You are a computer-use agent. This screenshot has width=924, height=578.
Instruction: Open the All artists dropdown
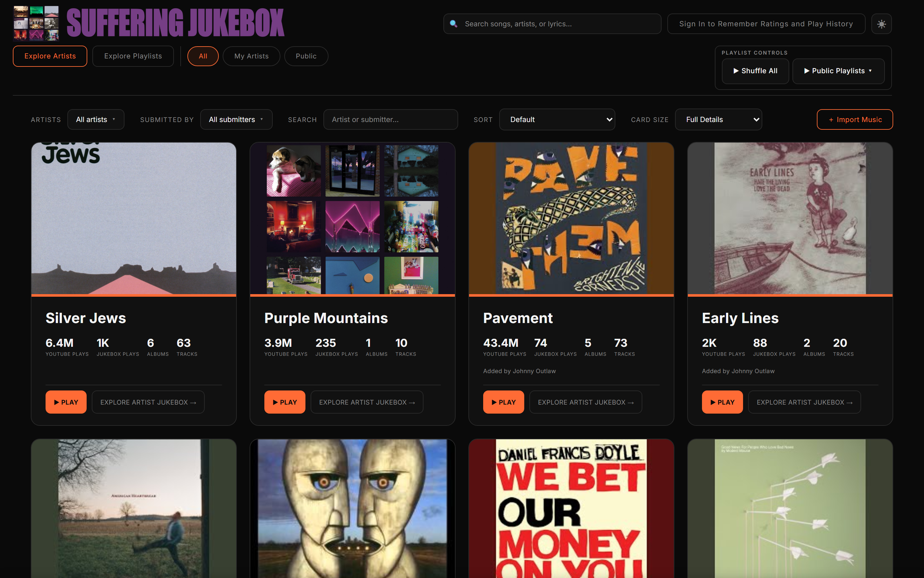[96, 120]
